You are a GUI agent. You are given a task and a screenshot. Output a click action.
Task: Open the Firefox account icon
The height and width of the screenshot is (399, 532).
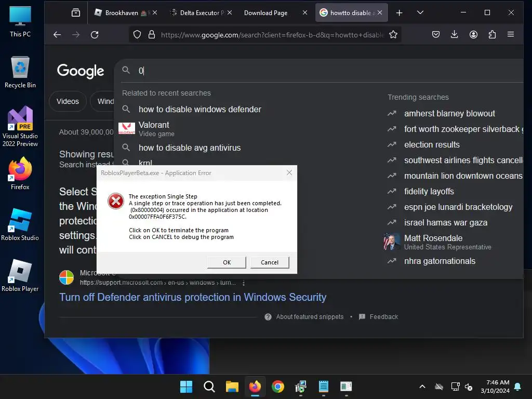(x=473, y=35)
